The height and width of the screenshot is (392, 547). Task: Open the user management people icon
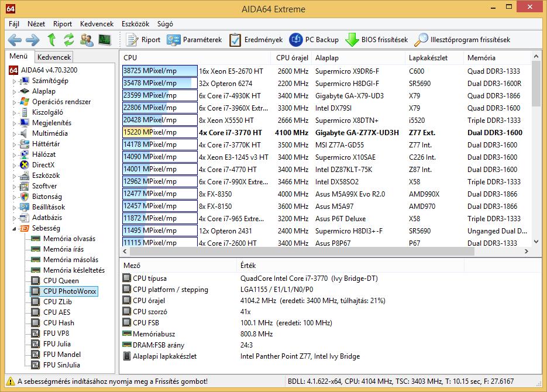pos(87,40)
